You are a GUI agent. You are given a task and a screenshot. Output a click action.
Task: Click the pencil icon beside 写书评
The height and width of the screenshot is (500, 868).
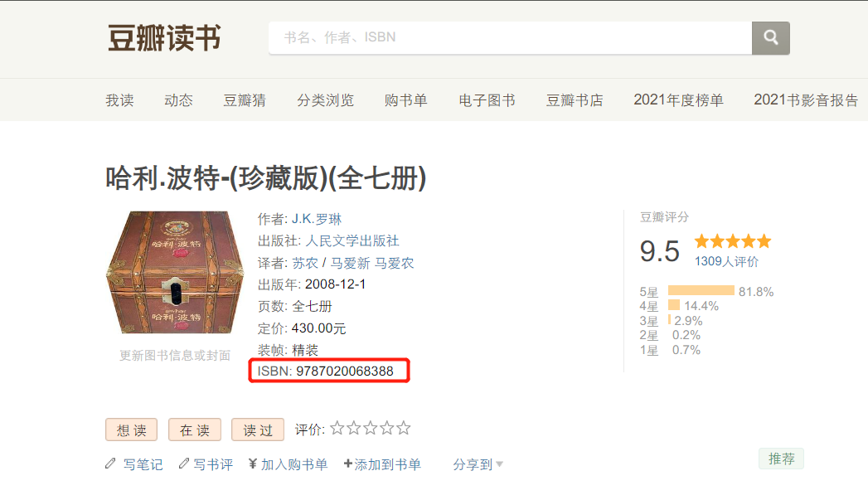coord(184,464)
